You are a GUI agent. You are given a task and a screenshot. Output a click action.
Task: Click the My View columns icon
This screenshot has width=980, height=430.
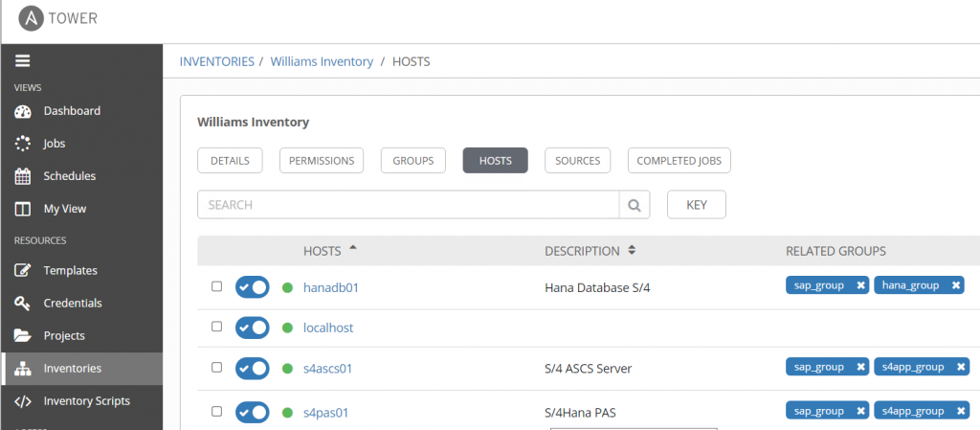point(23,209)
